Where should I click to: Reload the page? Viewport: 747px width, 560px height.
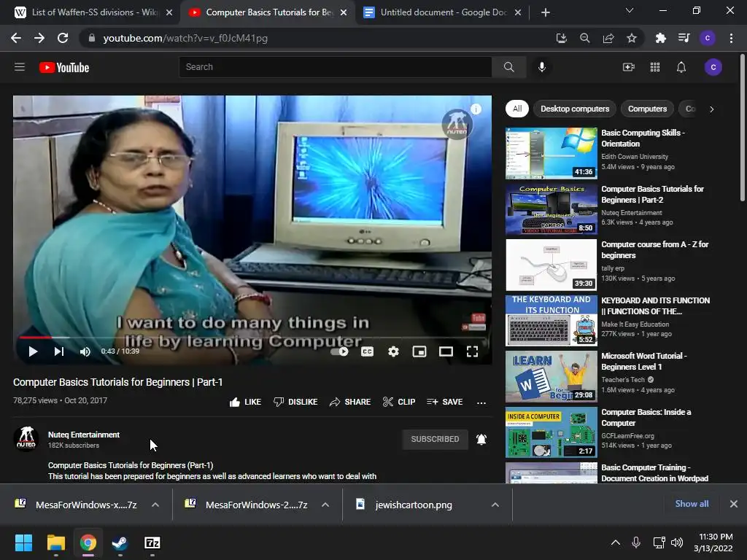click(63, 38)
